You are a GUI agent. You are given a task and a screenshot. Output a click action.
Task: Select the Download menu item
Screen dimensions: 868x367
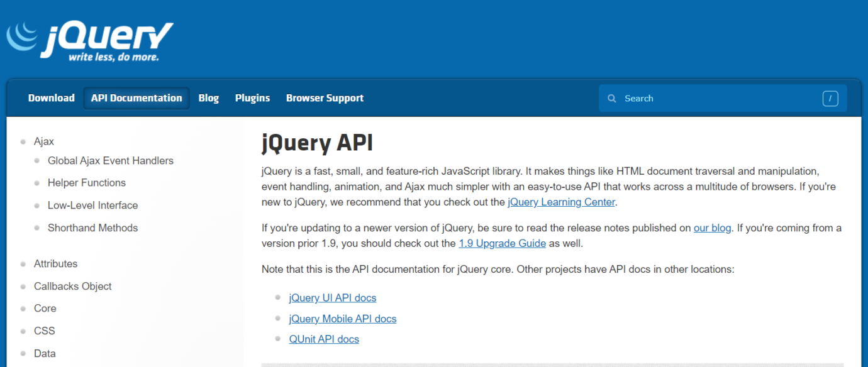pyautogui.click(x=51, y=98)
